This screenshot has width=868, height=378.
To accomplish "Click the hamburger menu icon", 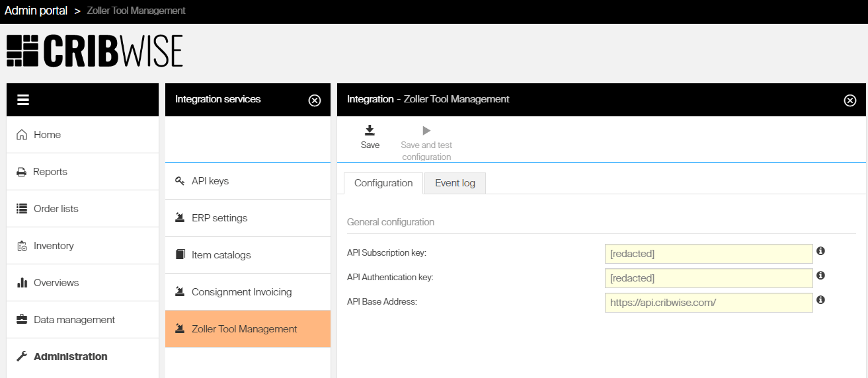I will tap(23, 100).
